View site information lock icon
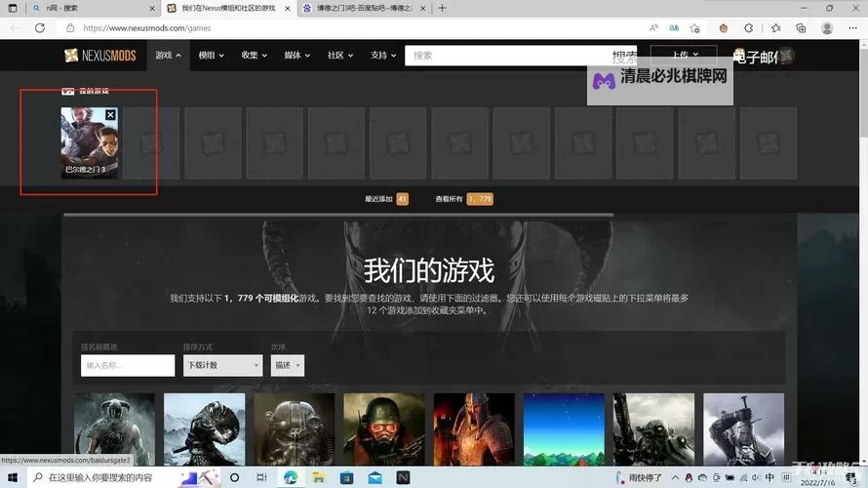The height and width of the screenshot is (488, 868). coord(70,27)
